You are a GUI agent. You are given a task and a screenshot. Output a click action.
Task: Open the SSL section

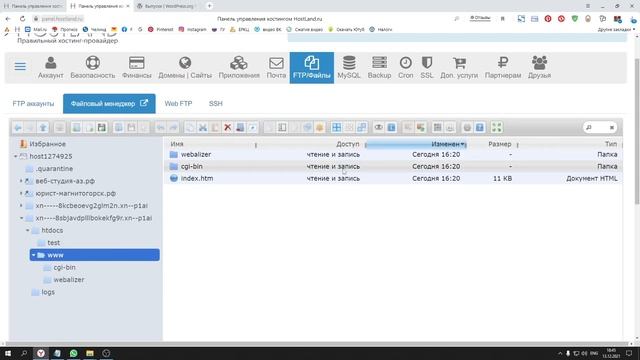point(427,68)
